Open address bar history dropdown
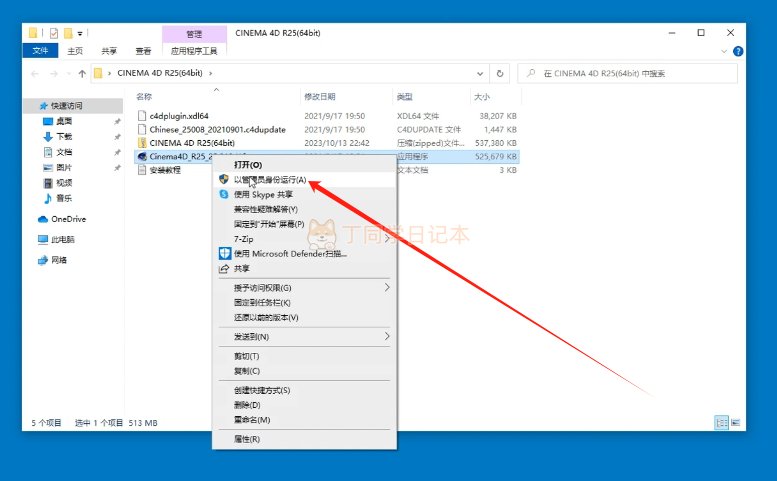This screenshot has height=481, width=777. point(480,73)
